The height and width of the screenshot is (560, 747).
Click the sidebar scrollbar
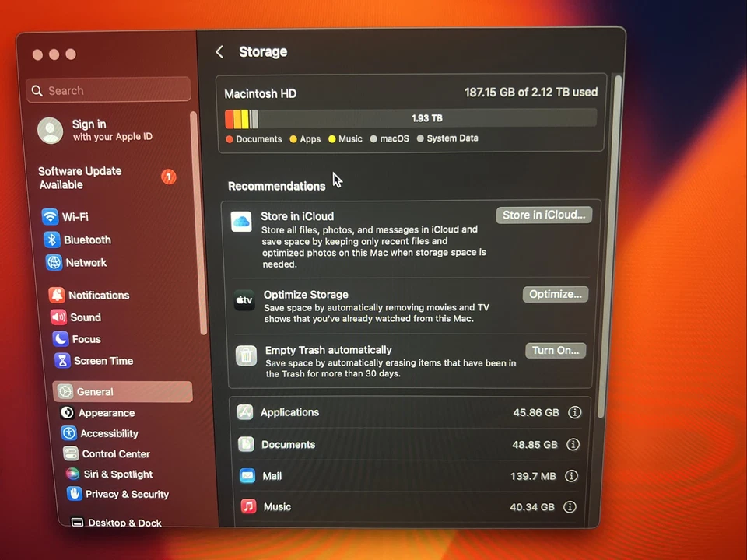click(x=198, y=222)
